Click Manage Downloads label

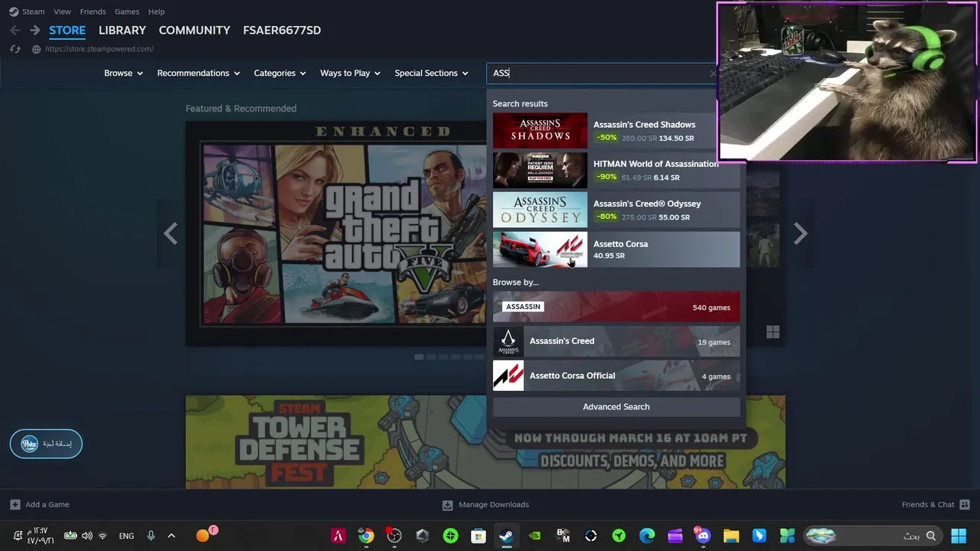tap(494, 505)
